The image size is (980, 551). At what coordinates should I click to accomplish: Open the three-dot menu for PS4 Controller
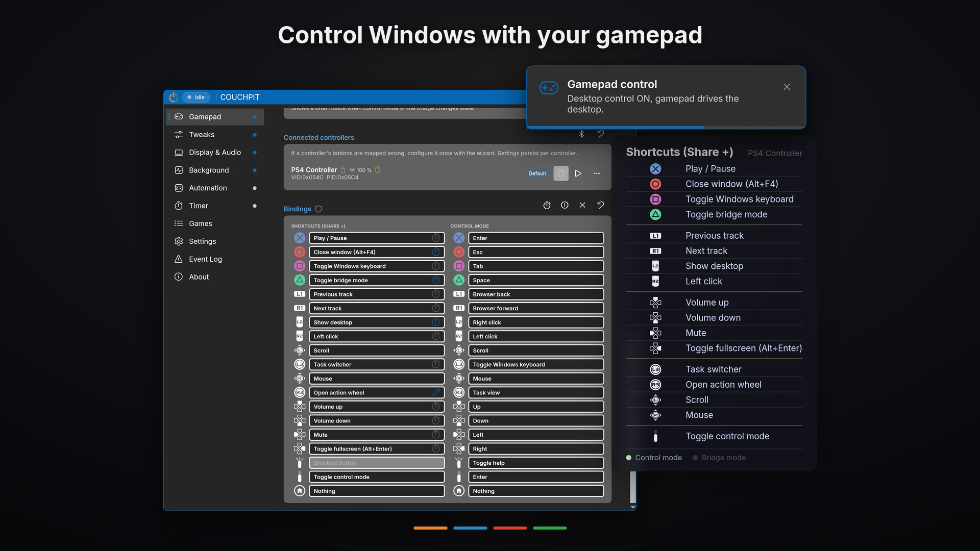597,173
